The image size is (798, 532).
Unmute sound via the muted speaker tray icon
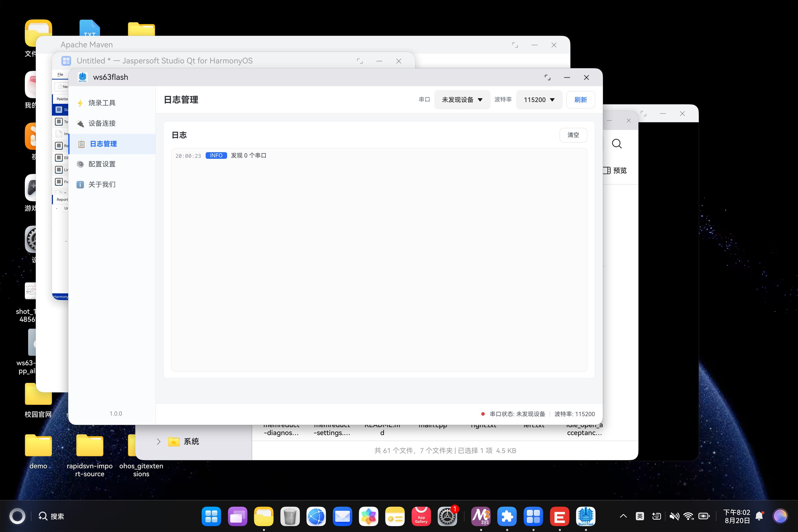point(674,516)
